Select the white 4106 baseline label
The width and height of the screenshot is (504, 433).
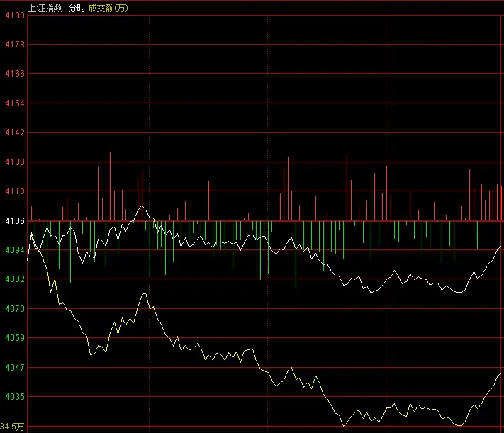[x=15, y=221]
